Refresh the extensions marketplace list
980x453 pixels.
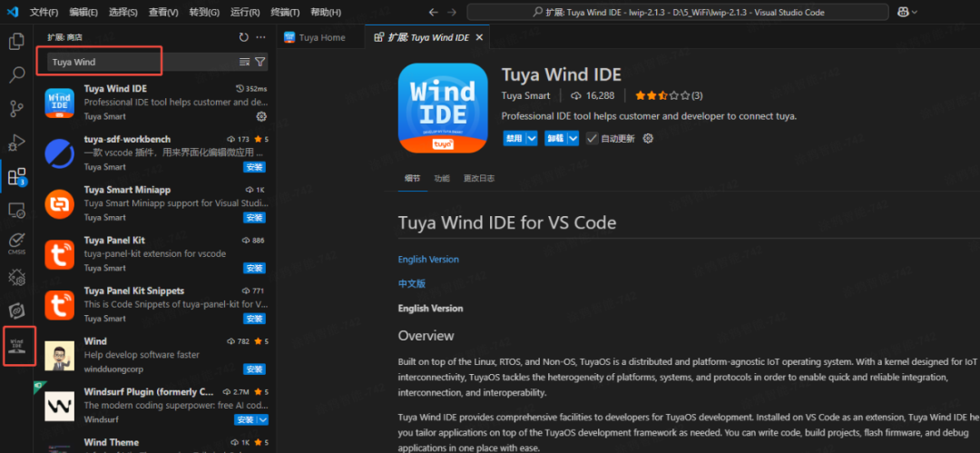(244, 37)
